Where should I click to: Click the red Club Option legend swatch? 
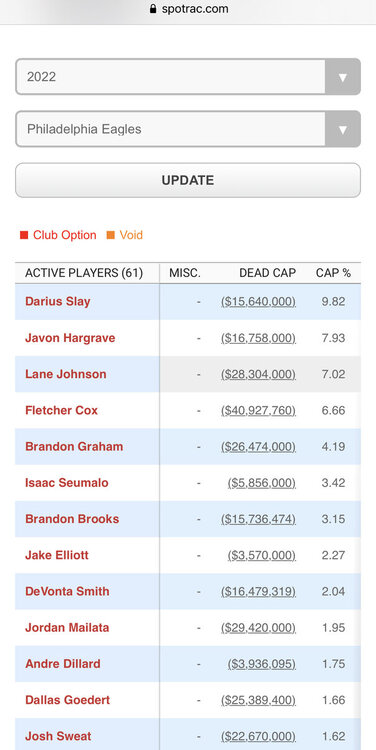click(24, 235)
